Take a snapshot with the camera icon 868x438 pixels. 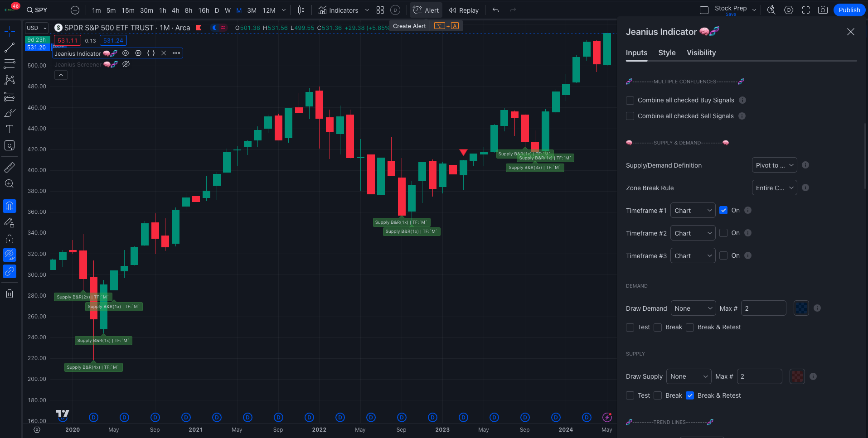[x=823, y=10]
